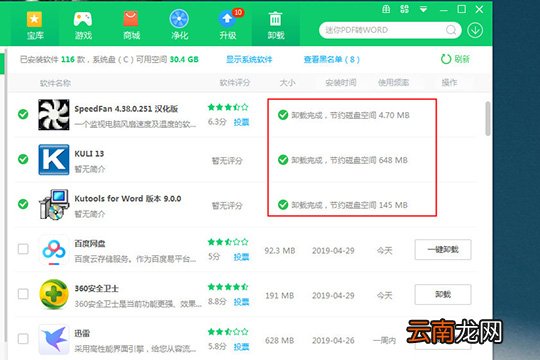The width and height of the screenshot is (540, 360).
Task: Click the 360安全卫士 shield icon
Action: [x=54, y=294]
